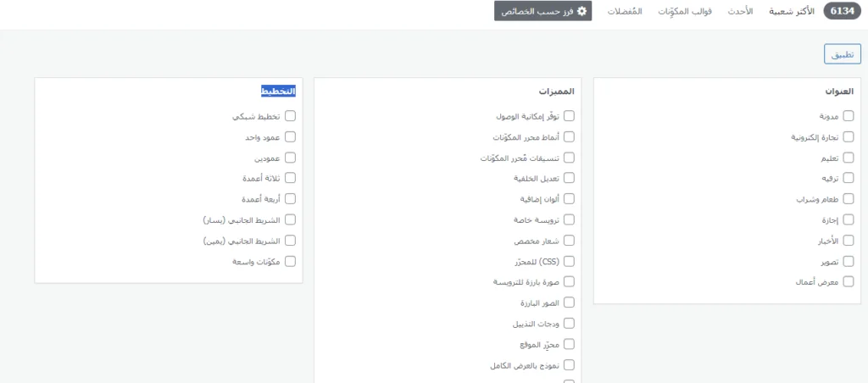Click the highlighted التخطيط heading

[x=278, y=92]
